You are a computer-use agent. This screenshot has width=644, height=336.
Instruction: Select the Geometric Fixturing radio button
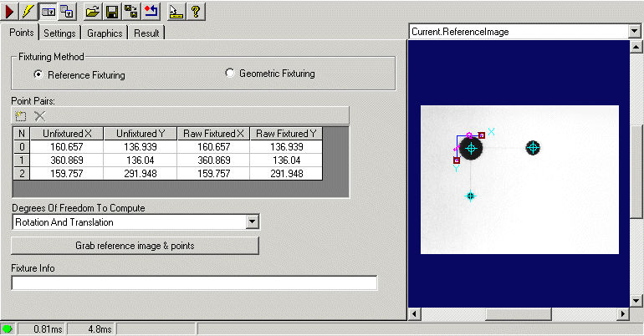[x=230, y=74]
